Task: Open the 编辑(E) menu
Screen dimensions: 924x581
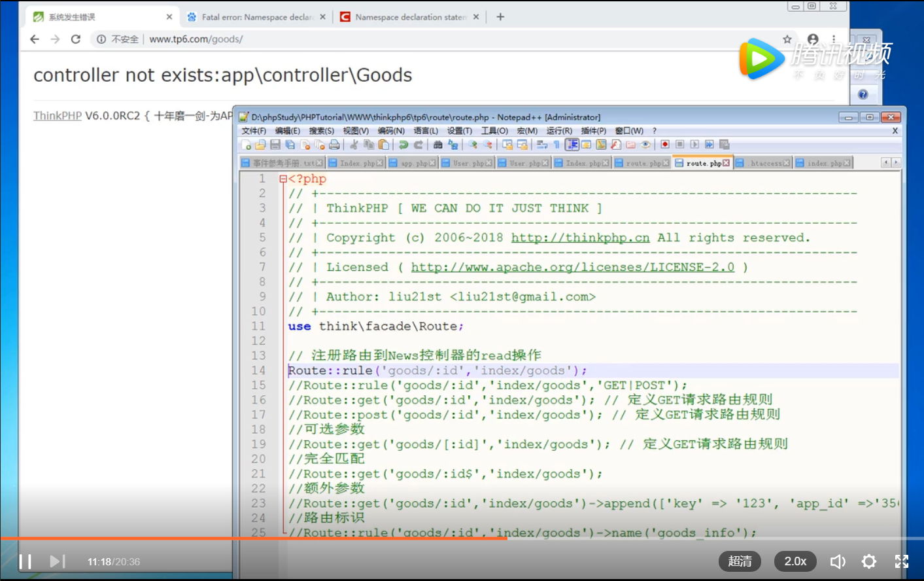Action: (288, 131)
